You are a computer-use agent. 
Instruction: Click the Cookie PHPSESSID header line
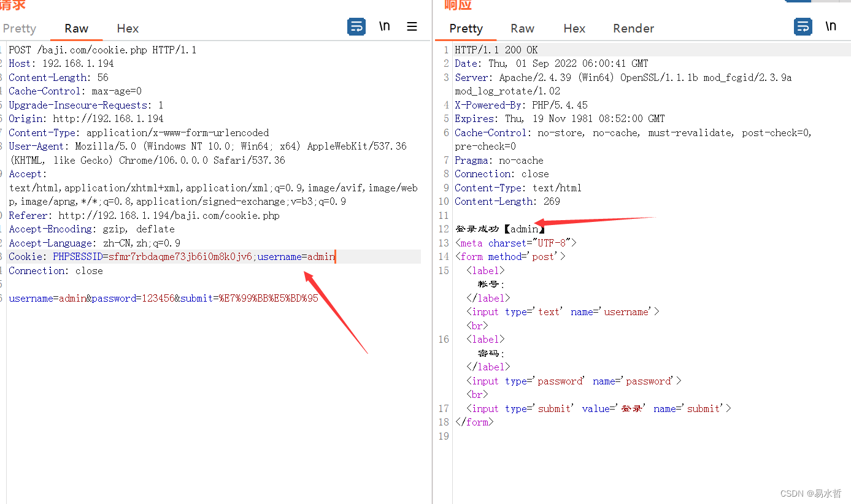172,256
